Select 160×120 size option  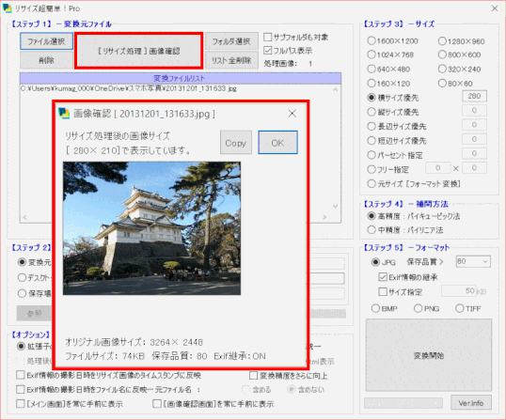[x=372, y=84]
